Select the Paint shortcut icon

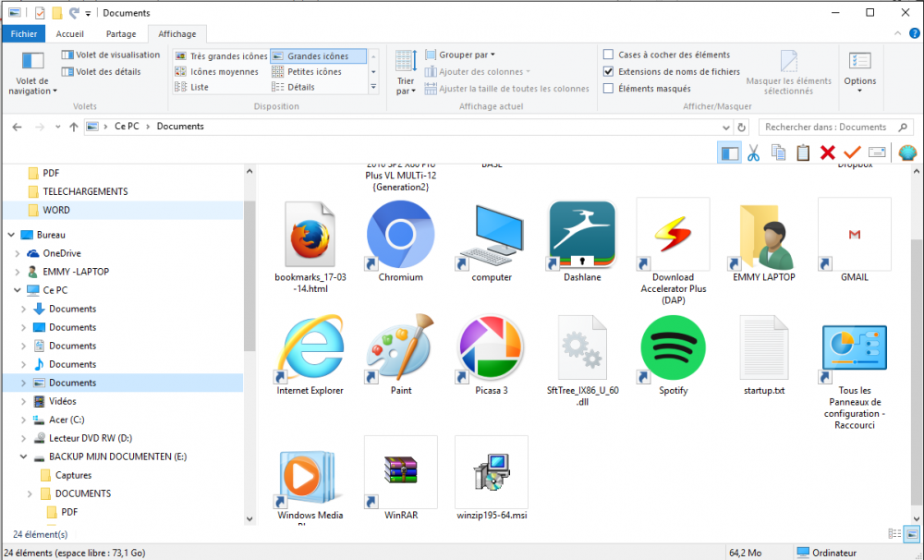(401, 348)
